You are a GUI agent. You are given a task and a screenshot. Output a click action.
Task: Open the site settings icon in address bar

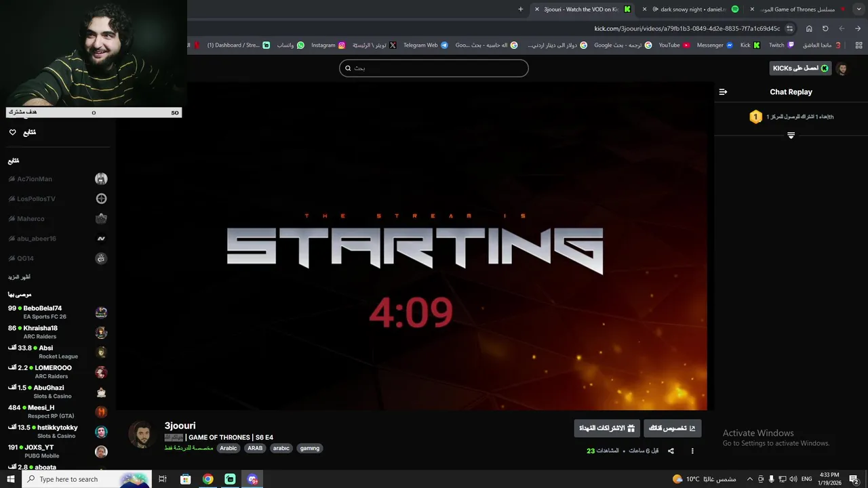click(x=789, y=28)
